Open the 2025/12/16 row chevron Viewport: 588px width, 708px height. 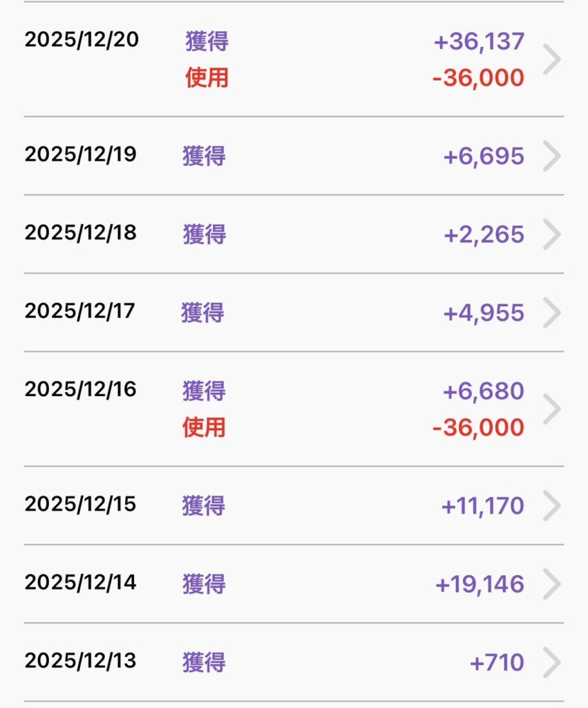[551, 409]
